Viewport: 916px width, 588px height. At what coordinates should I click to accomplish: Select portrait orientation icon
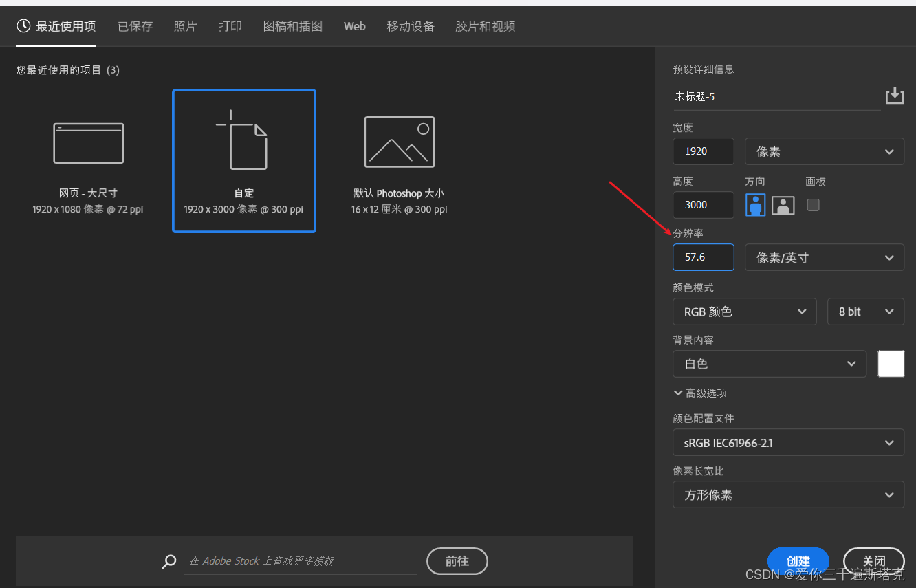(756, 204)
